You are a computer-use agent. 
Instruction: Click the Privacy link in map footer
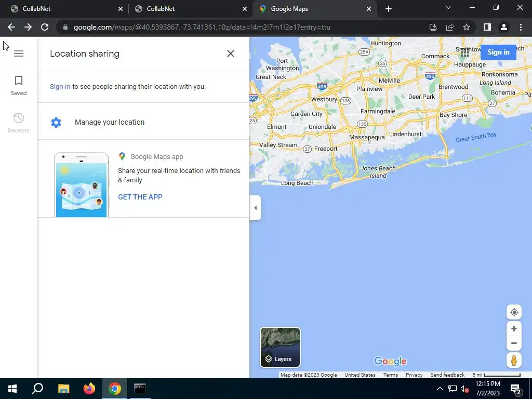pyautogui.click(x=414, y=375)
